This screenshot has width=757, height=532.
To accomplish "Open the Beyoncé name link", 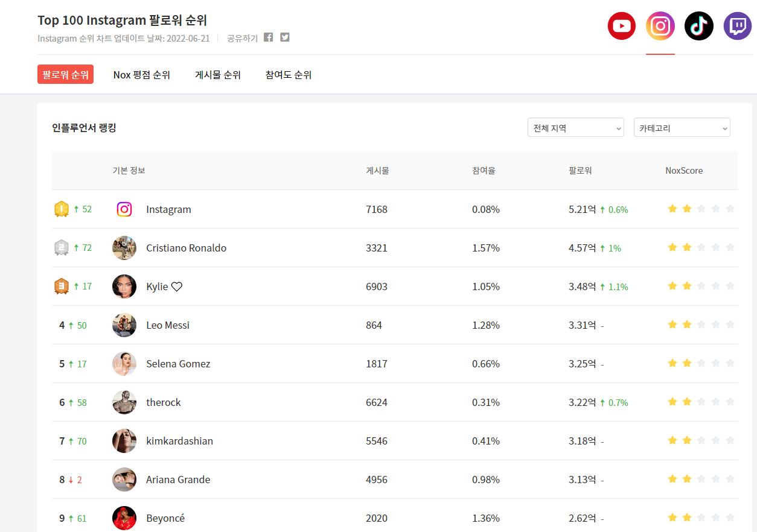I will 165,518.
